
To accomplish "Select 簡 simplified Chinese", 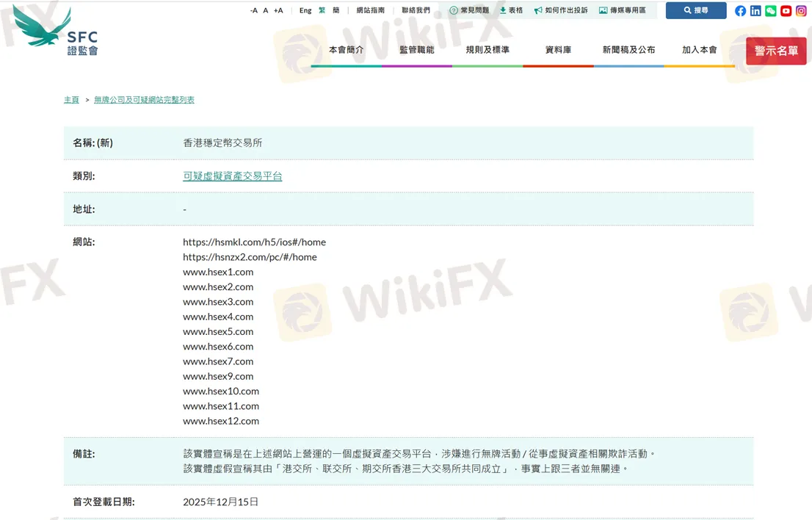I will pos(336,10).
